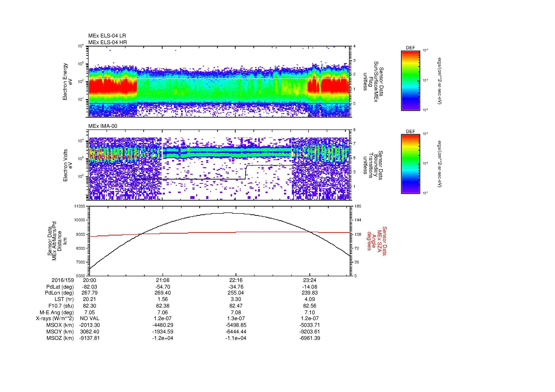Click the PdLon value 255.04
The width and height of the screenshot is (555, 392).
(x=236, y=293)
